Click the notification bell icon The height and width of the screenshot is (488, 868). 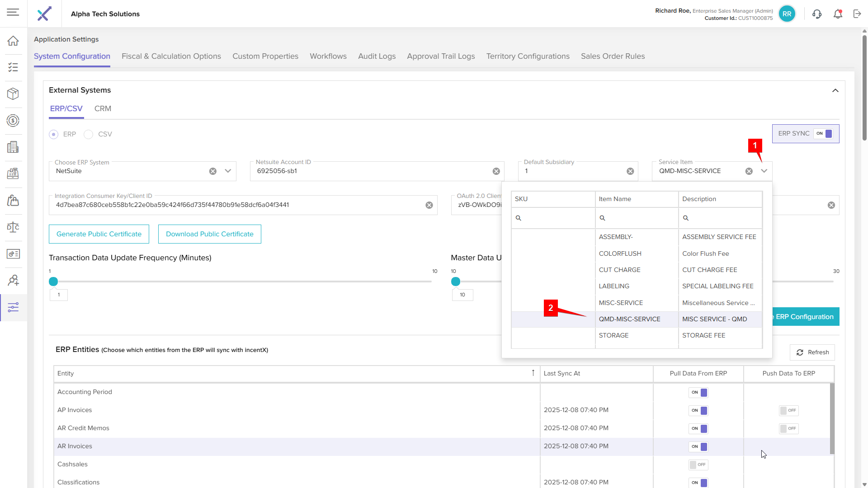click(838, 14)
